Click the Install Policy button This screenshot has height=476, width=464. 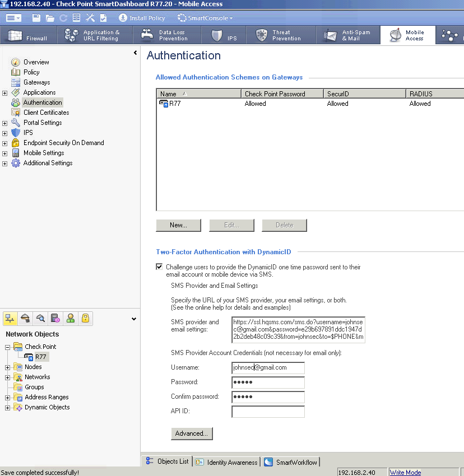142,18
